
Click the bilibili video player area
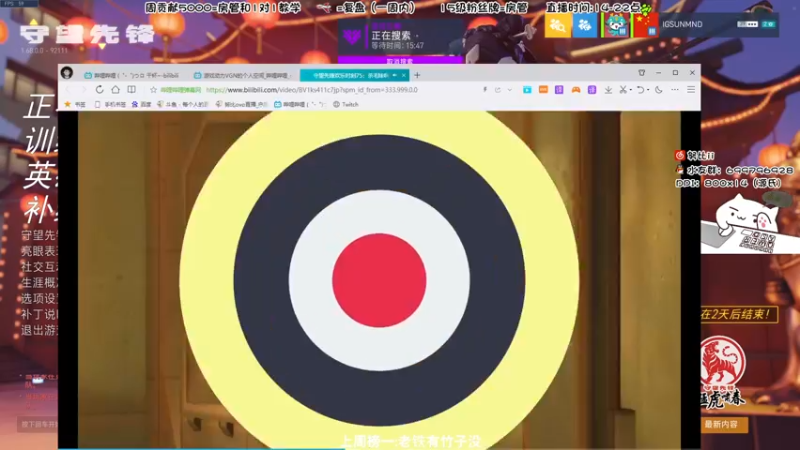tap(379, 280)
